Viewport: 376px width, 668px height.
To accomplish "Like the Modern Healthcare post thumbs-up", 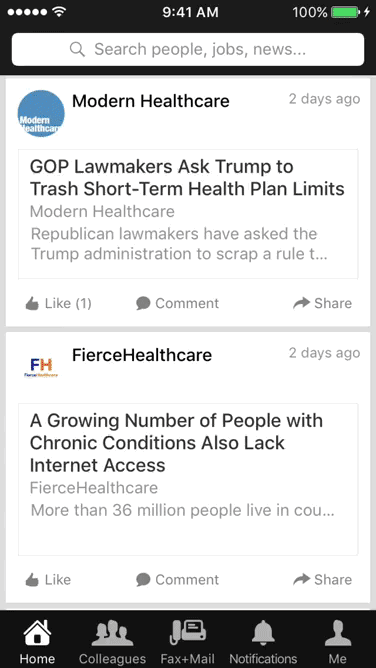I will (32, 304).
